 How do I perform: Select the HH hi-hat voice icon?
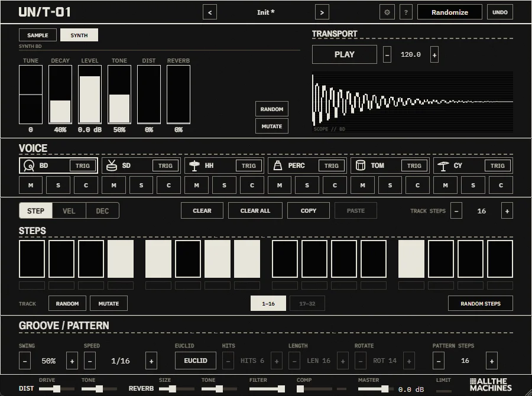[x=194, y=165]
